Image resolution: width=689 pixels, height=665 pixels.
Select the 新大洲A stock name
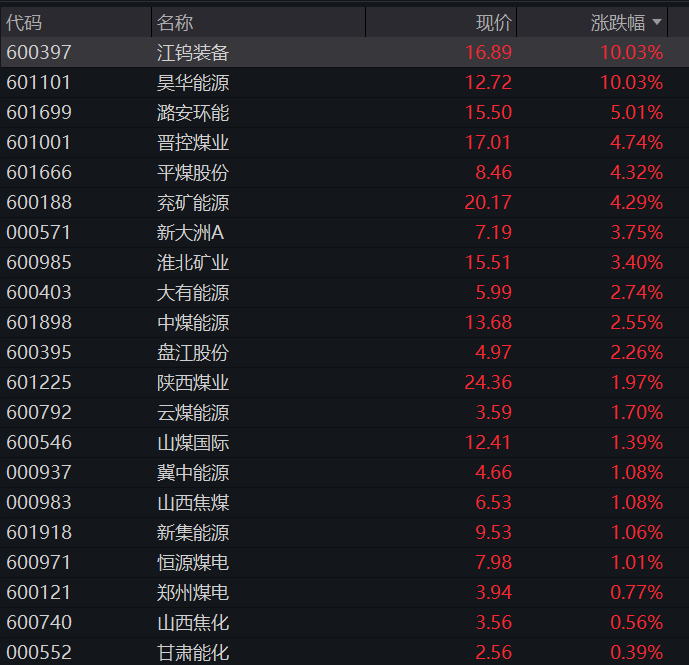point(191,233)
